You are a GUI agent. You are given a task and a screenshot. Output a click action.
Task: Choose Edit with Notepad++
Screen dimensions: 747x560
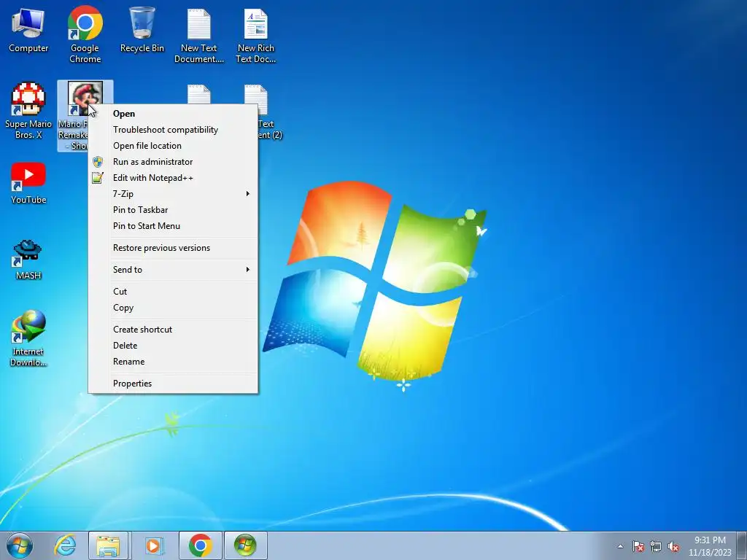(174, 178)
